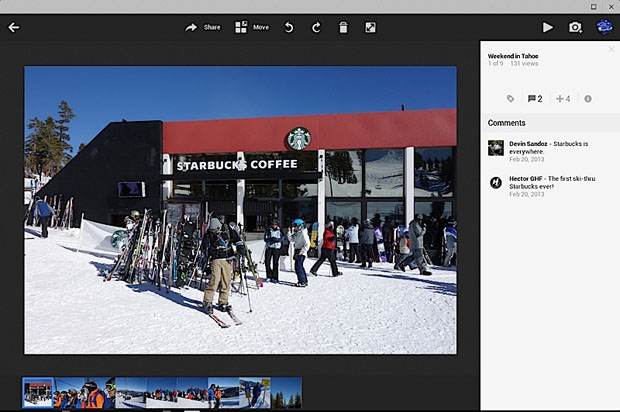The width and height of the screenshot is (620, 412).
Task: Open Devin Sandoz's profile name
Action: [528, 144]
